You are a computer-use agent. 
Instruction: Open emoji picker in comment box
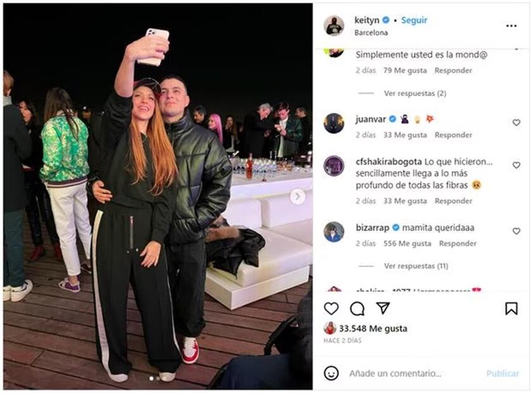(x=331, y=373)
